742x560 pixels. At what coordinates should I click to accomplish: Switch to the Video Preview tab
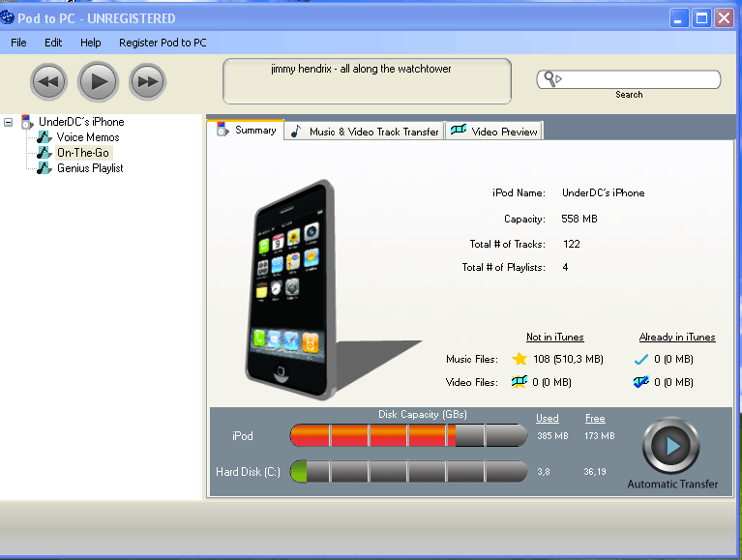click(x=494, y=132)
